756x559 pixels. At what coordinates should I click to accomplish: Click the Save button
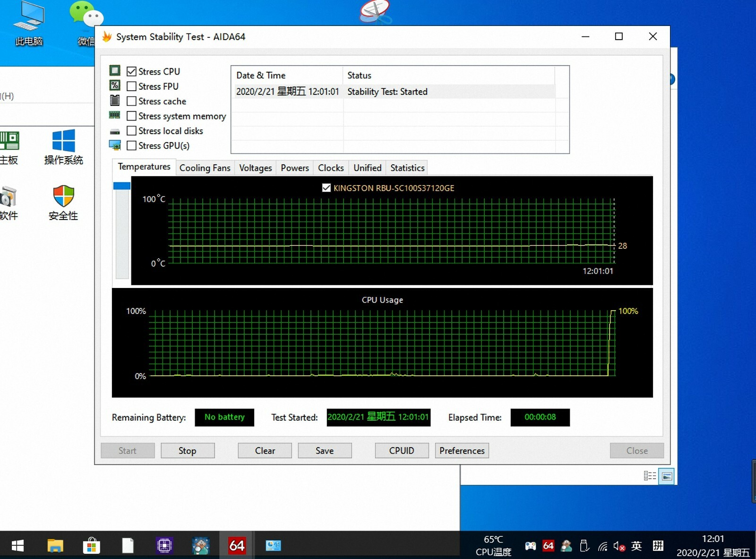(x=325, y=450)
